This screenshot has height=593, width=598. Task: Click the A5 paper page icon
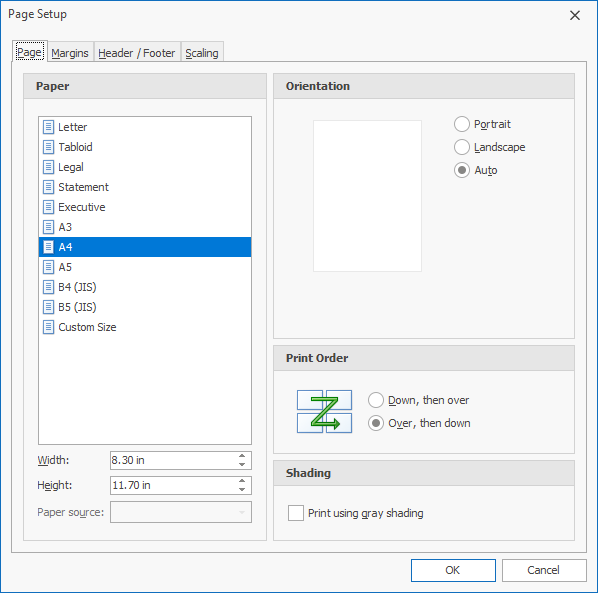click(x=48, y=267)
